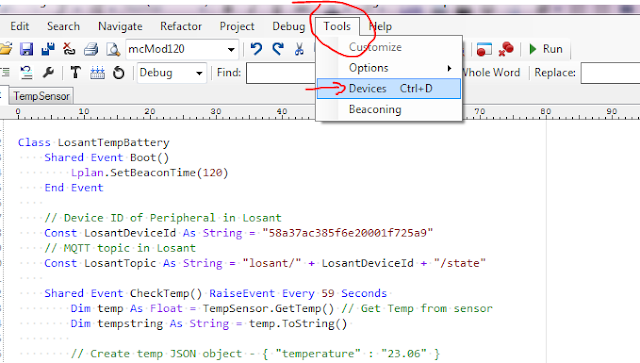Click into the Replace text field
The image size is (640, 363).
click(610, 73)
